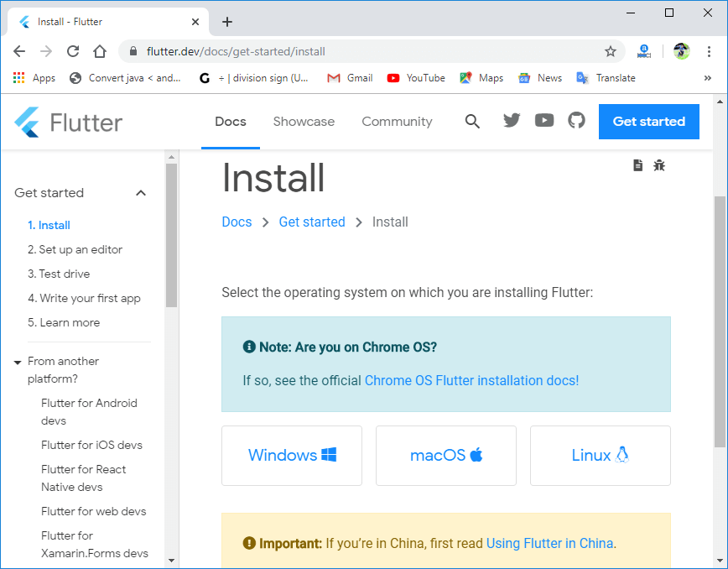Go to the browser home icon
The height and width of the screenshot is (569, 728).
tap(100, 51)
